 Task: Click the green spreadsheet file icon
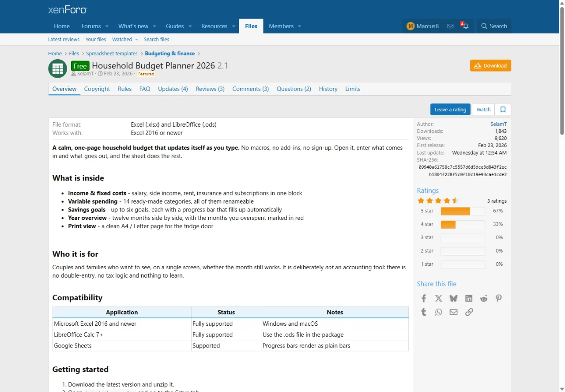coord(57,68)
